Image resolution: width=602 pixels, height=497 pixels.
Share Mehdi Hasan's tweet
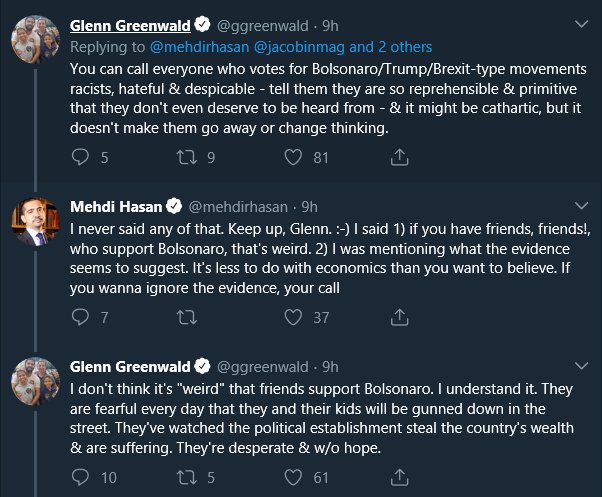coord(398,318)
